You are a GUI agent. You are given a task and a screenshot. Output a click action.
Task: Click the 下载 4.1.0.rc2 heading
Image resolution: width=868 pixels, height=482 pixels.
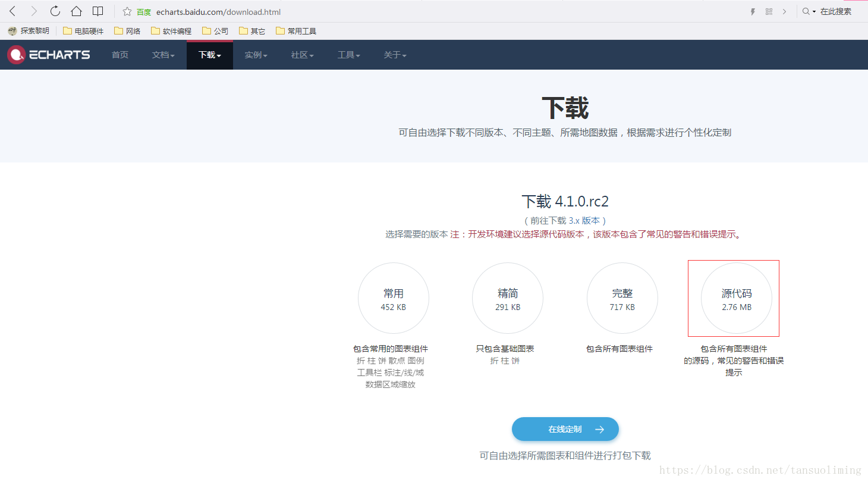(565, 201)
